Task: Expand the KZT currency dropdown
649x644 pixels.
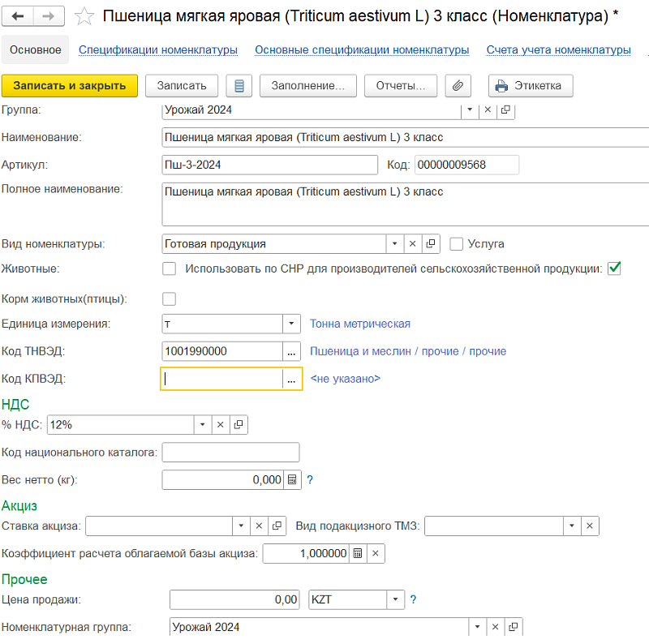Action: pyautogui.click(x=394, y=599)
